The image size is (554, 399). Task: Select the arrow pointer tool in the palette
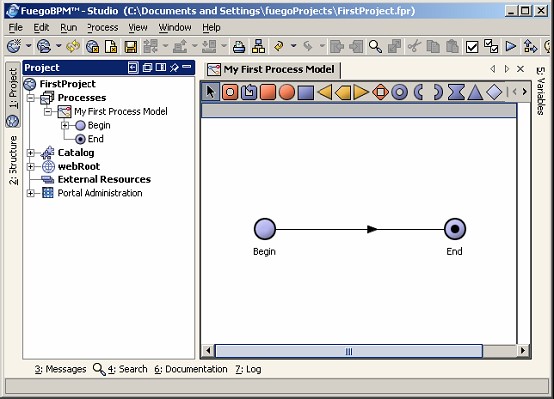coord(211,92)
